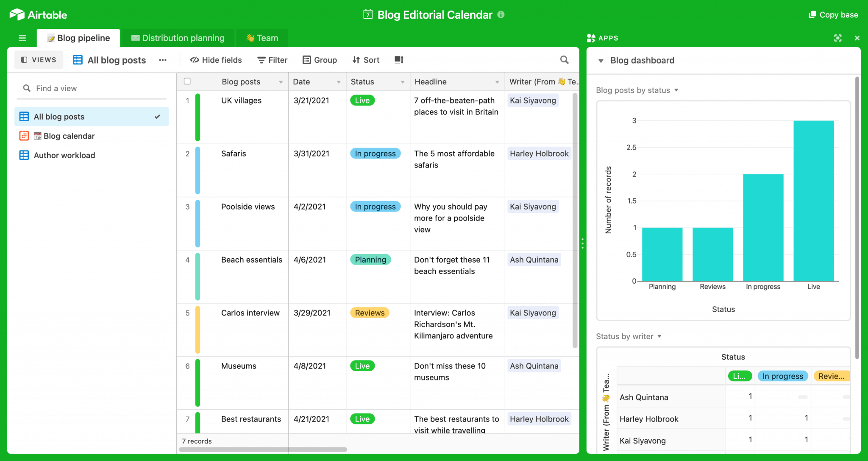Click the info icon beside base title
Screen dimensions: 868x461
(501, 14)
